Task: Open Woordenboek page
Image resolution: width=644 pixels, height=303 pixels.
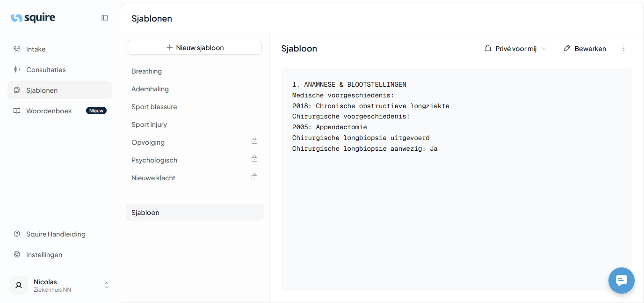Action: [60, 111]
